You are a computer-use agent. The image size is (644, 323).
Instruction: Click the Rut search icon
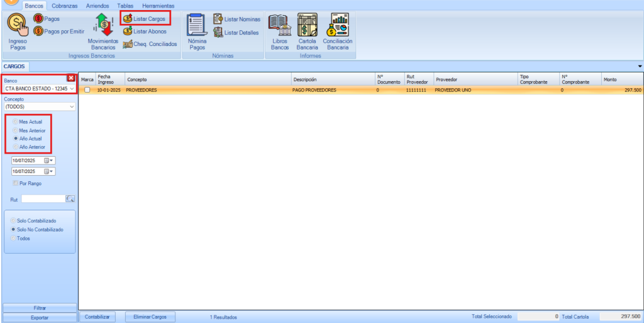tap(70, 199)
